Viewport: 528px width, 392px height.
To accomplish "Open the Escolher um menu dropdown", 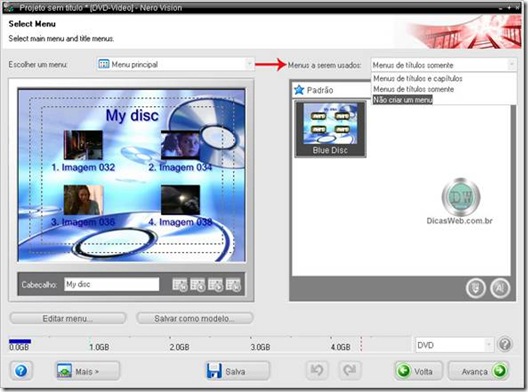I will [175, 64].
